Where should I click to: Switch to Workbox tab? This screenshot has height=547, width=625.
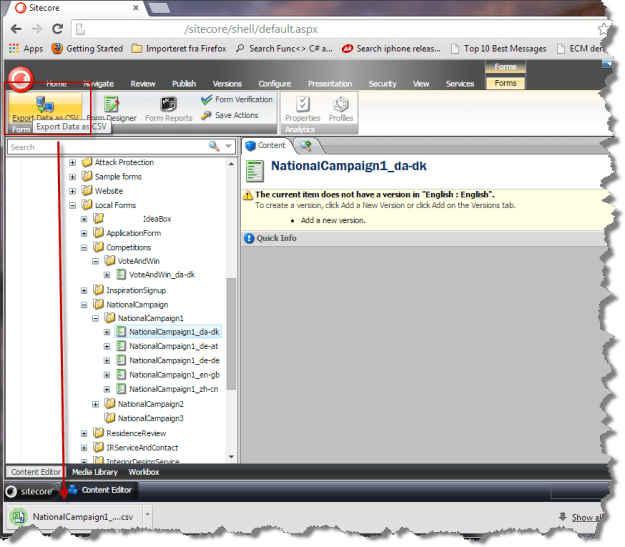click(x=143, y=472)
